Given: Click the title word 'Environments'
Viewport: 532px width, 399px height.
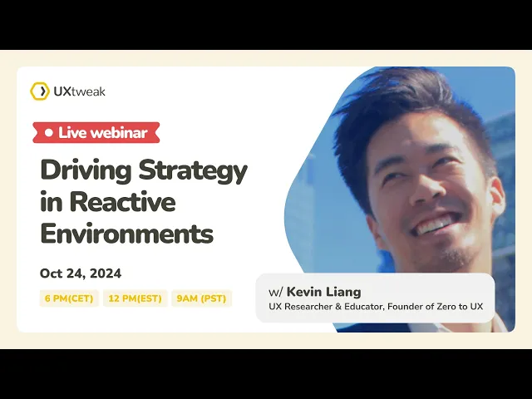Looking at the screenshot, I should (127, 233).
